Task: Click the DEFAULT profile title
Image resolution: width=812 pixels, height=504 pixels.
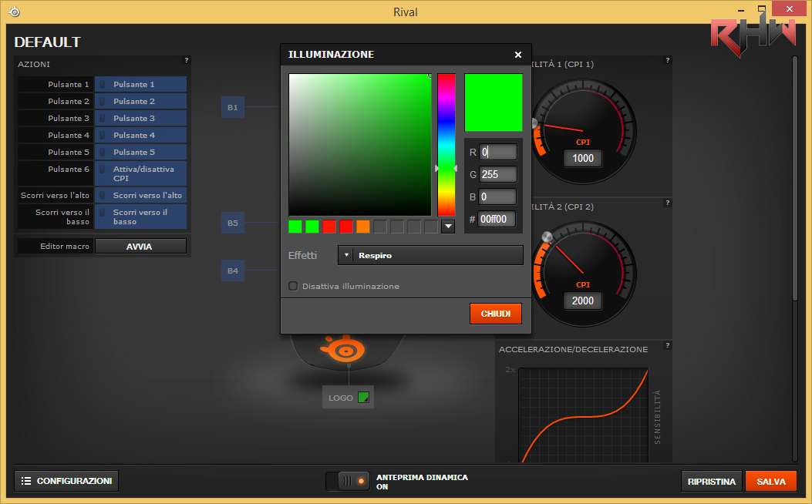Action: point(48,42)
